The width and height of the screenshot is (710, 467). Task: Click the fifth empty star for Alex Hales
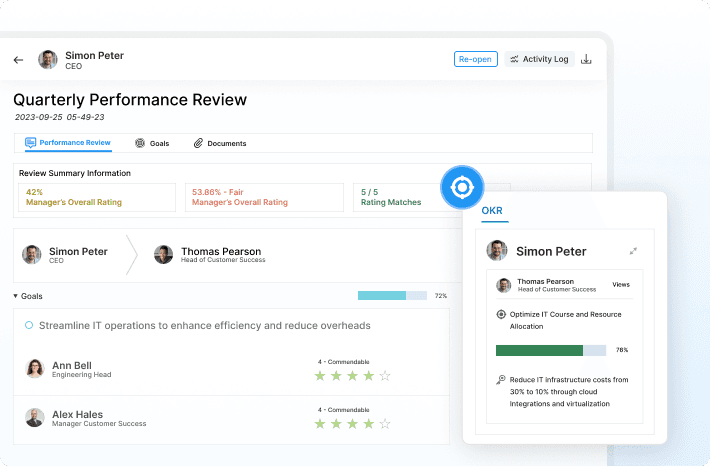click(385, 424)
